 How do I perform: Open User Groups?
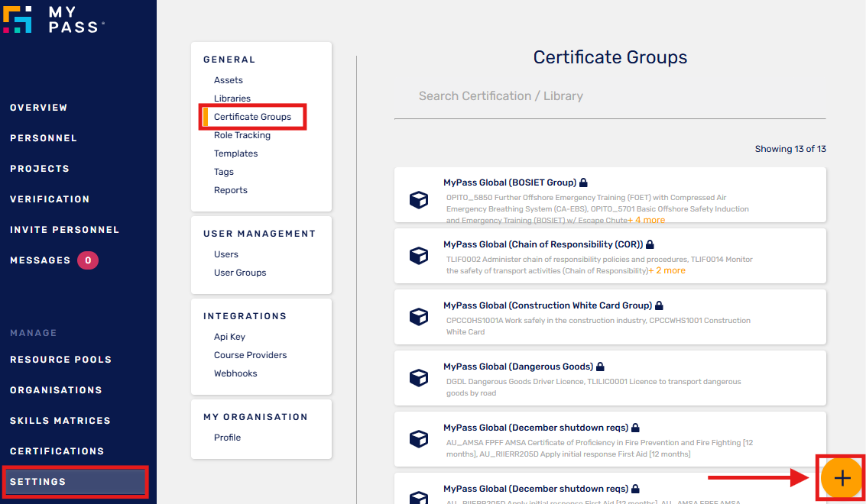[x=240, y=273]
